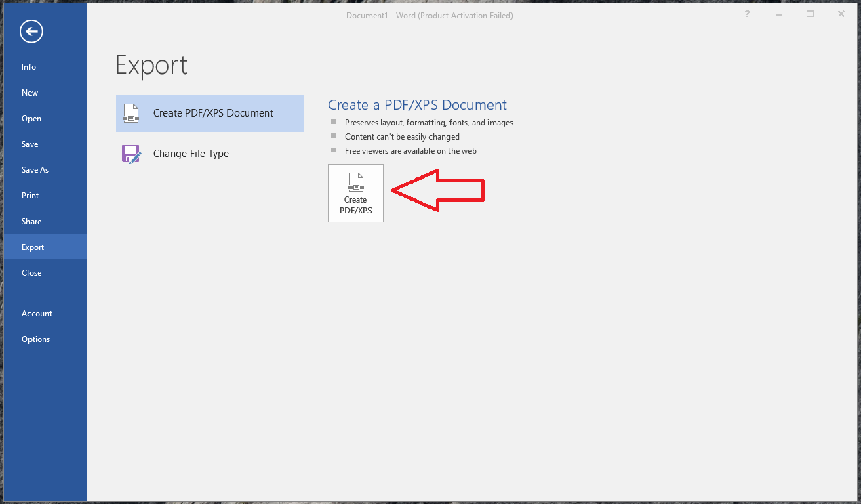This screenshot has width=861, height=504.
Task: Click the Create PDF/XPS button
Action: tap(355, 193)
